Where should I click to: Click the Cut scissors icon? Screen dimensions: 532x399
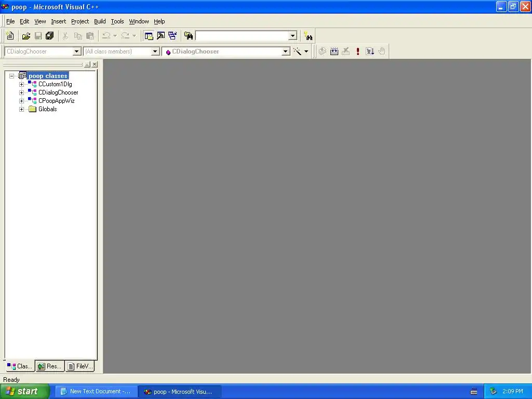point(65,36)
